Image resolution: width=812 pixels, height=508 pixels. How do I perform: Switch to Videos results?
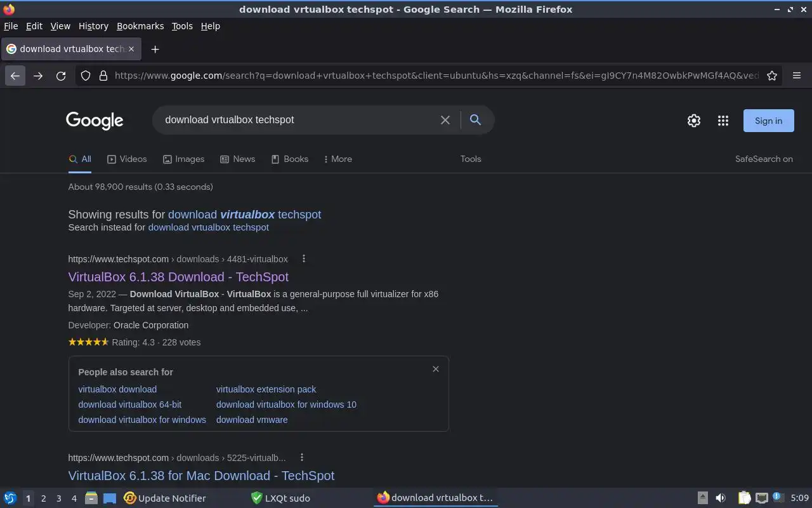[x=127, y=159]
